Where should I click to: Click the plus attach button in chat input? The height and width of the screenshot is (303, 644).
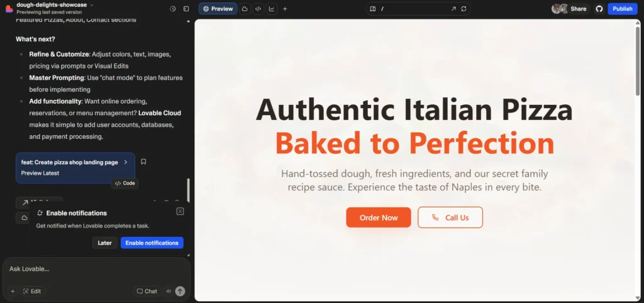point(13,291)
